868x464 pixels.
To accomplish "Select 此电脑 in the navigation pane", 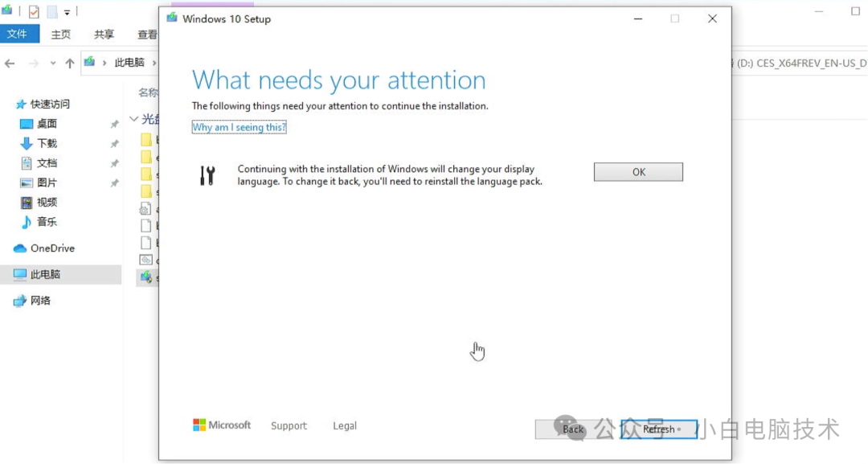I will (x=61, y=275).
